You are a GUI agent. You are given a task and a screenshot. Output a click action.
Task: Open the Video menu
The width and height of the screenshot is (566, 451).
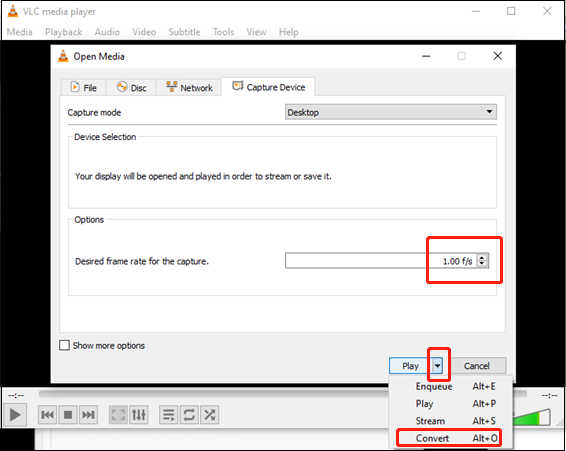[x=144, y=32]
